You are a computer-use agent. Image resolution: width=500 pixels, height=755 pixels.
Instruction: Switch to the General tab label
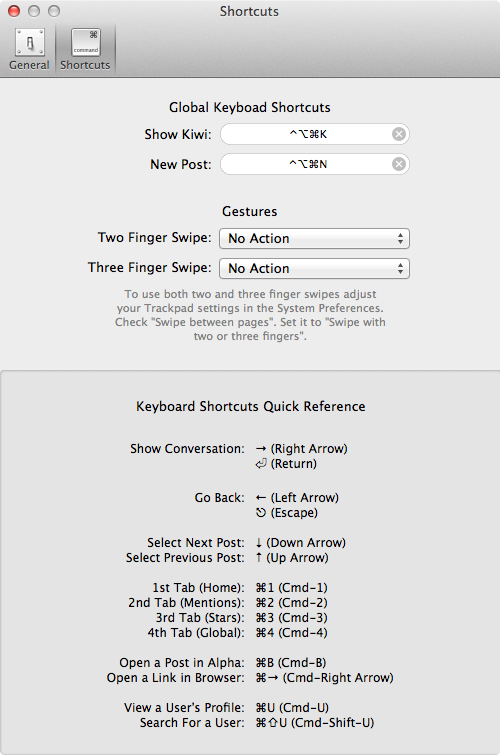[29, 65]
